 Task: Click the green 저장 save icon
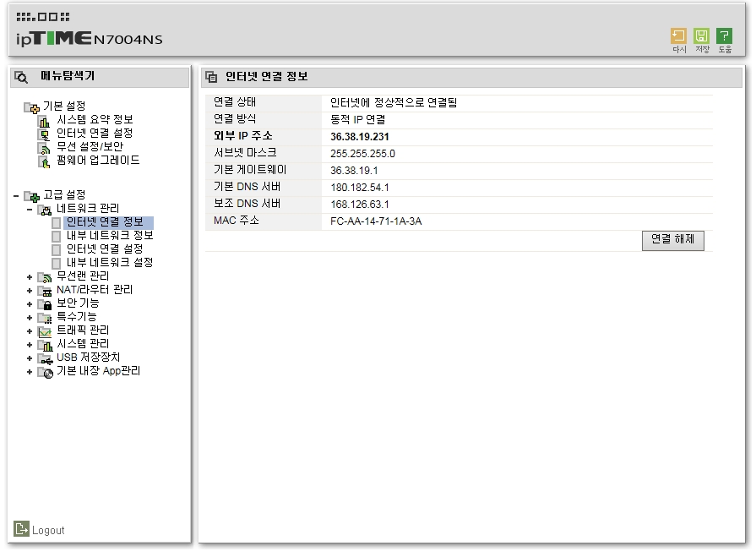(x=702, y=35)
